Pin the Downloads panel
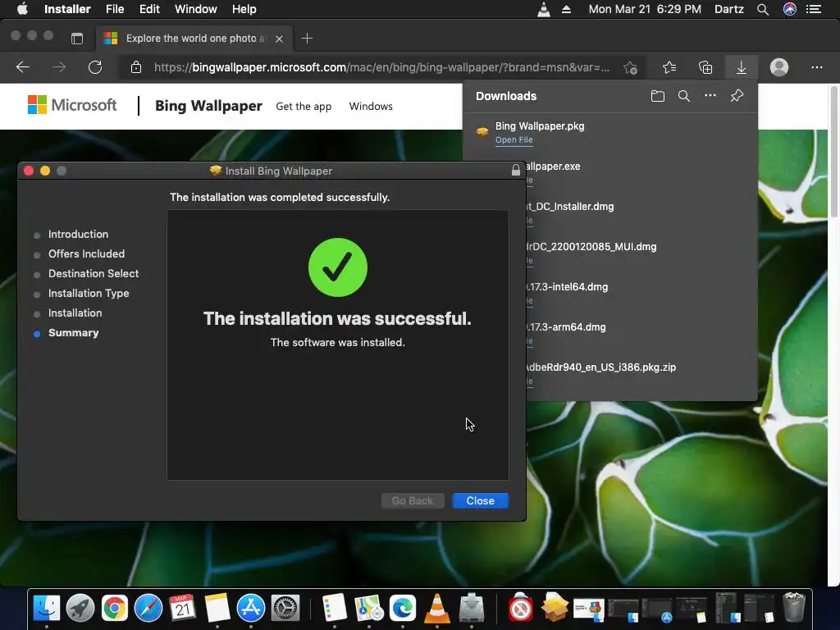Screen dimensions: 840x630 coord(737,96)
